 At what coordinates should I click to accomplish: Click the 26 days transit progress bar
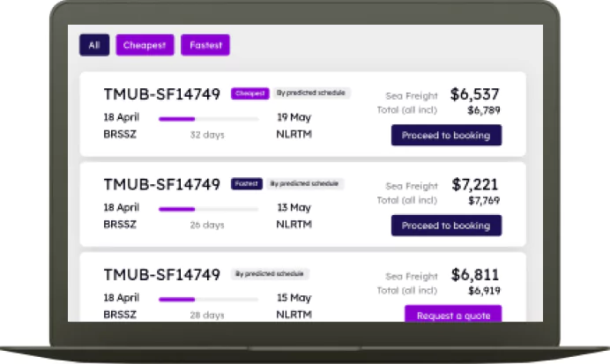click(x=209, y=209)
